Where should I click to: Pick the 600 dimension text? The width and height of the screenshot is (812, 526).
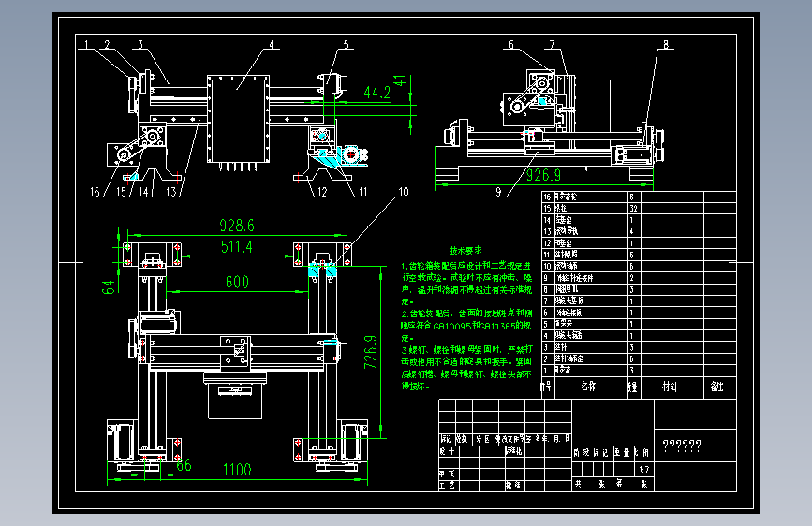click(237, 282)
